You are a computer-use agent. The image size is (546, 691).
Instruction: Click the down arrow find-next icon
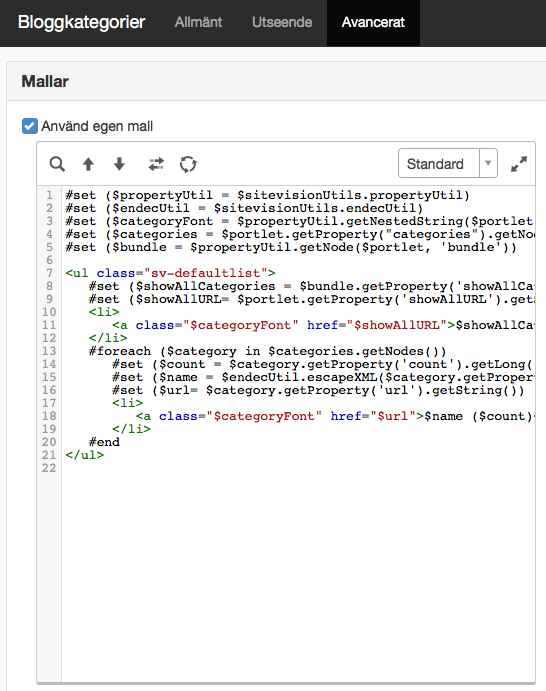119,164
